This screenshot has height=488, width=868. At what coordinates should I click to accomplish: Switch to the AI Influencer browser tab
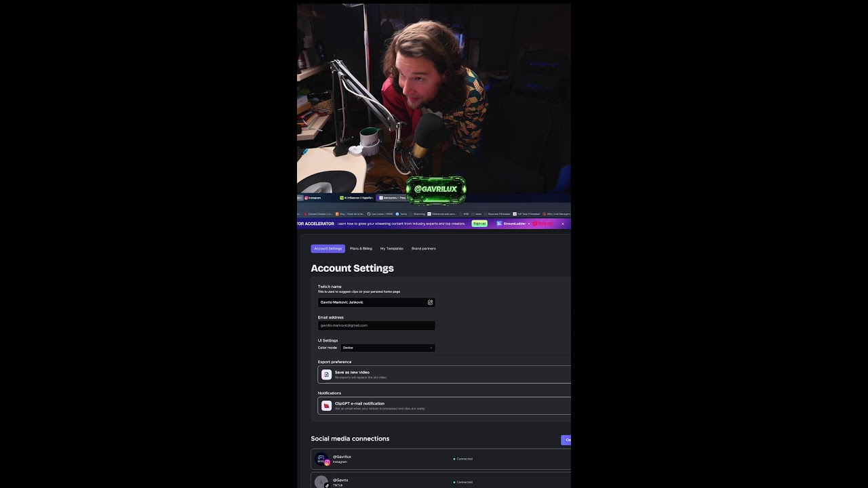click(x=356, y=198)
